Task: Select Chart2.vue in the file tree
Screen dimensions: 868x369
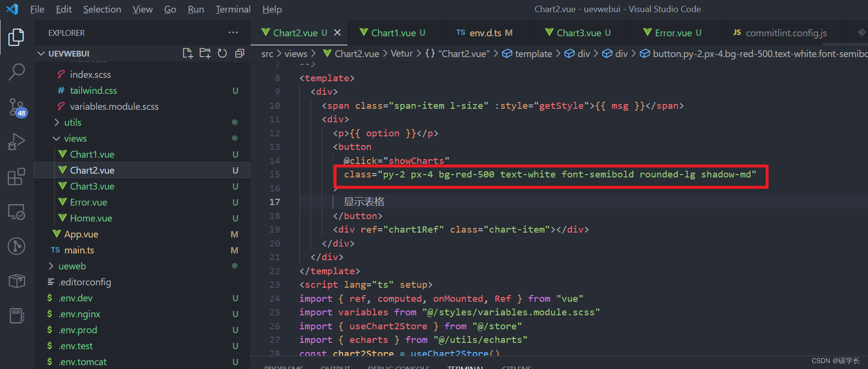Action: tap(142, 170)
